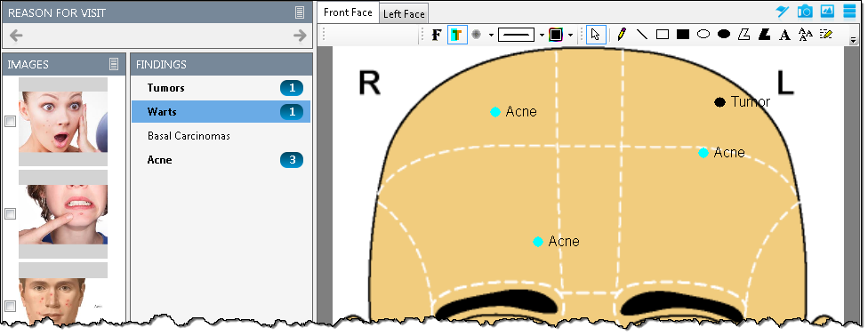Check the first image thumbnail checkbox
868x336 pixels.
click(10, 121)
